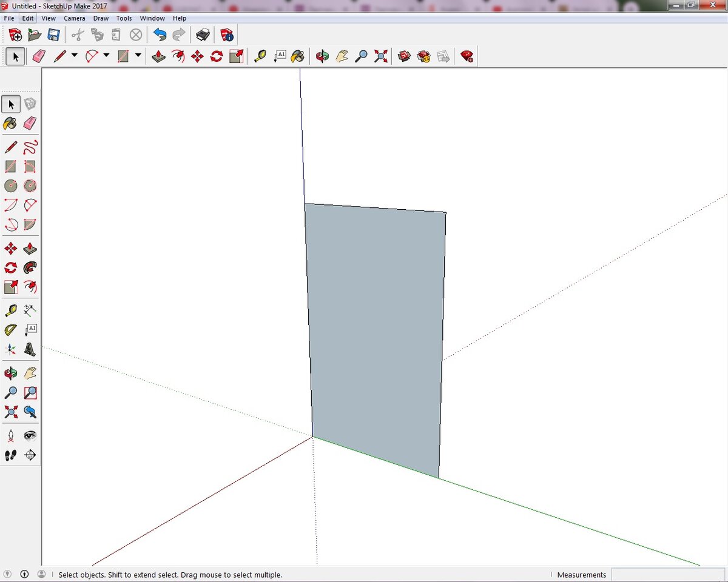Image resolution: width=728 pixels, height=582 pixels.
Task: Click the Redo arrow icon
Action: pyautogui.click(x=179, y=35)
